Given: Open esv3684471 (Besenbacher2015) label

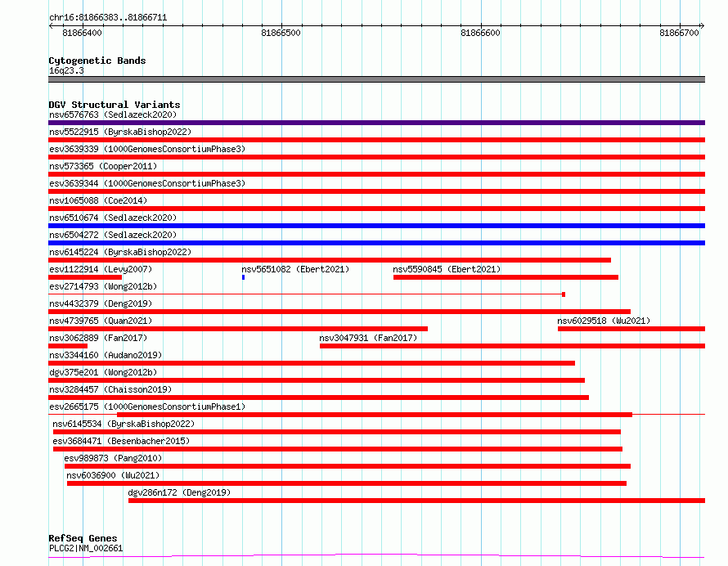Looking at the screenshot, I should point(121,441).
